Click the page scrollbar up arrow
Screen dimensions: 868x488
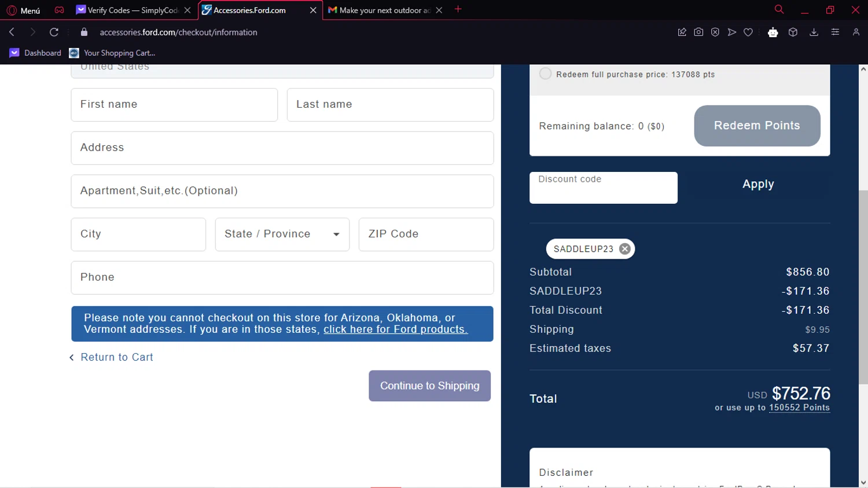(863, 69)
